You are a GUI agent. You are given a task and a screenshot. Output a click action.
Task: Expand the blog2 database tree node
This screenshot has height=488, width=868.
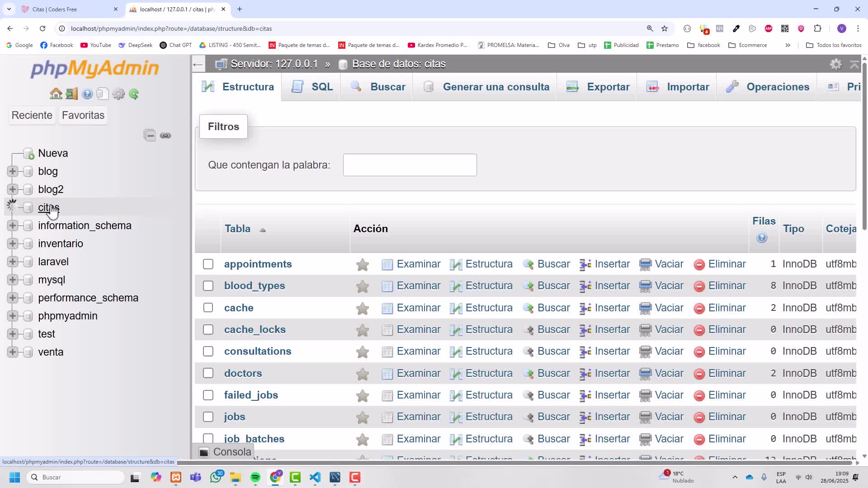tap(13, 189)
